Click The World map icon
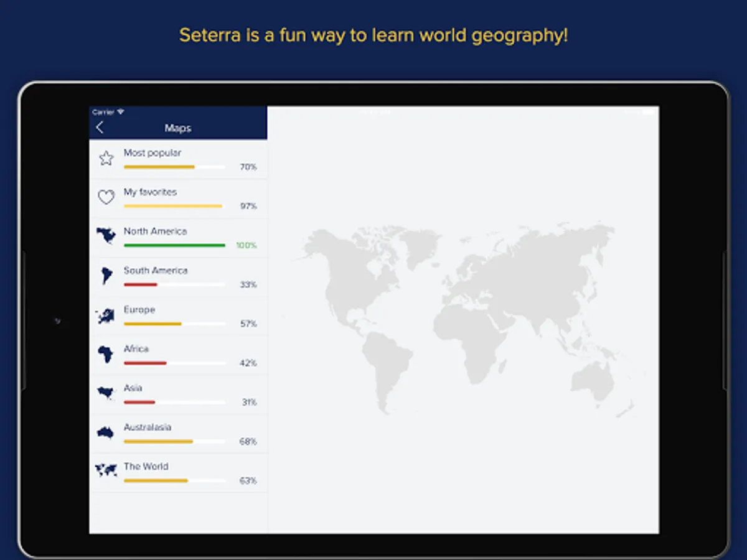 [x=106, y=470]
